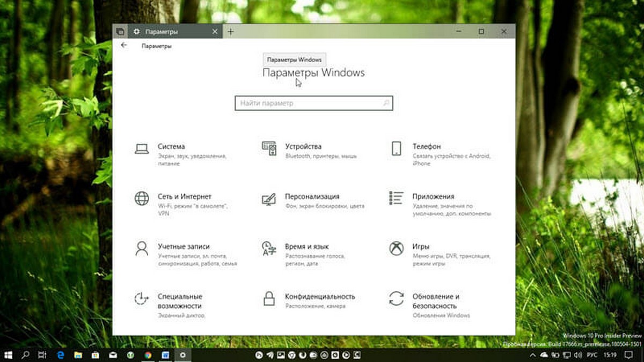
Task: Click the Игры title text
Action: coord(421,246)
